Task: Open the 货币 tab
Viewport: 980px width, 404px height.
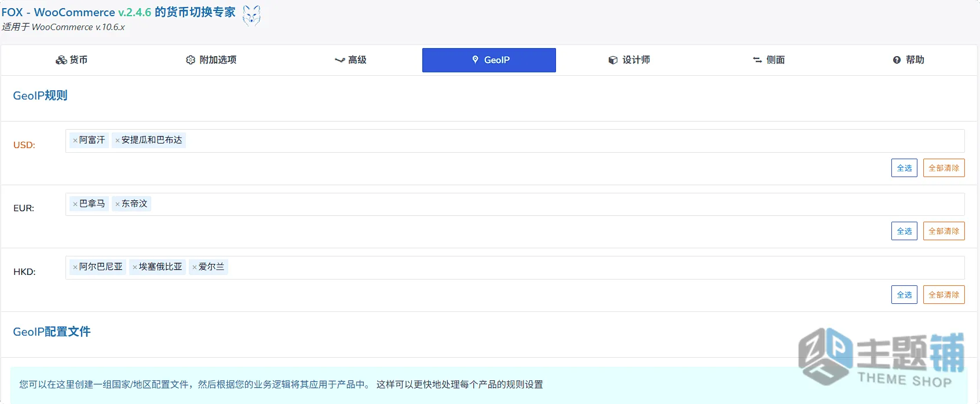Action: click(72, 60)
